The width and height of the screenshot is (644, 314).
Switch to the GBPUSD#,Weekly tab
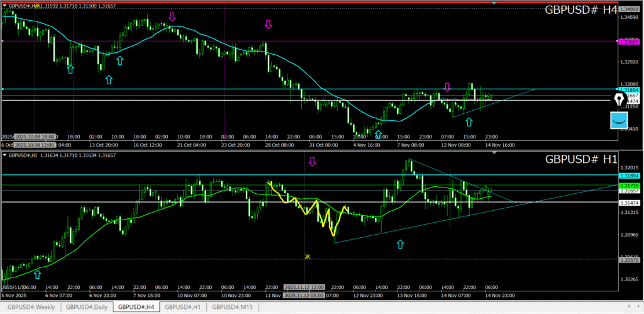click(x=30, y=307)
